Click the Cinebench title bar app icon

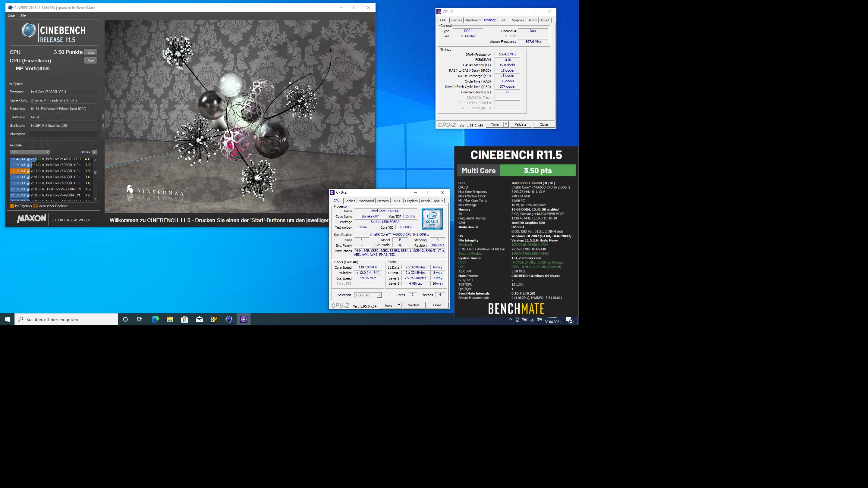pyautogui.click(x=10, y=8)
